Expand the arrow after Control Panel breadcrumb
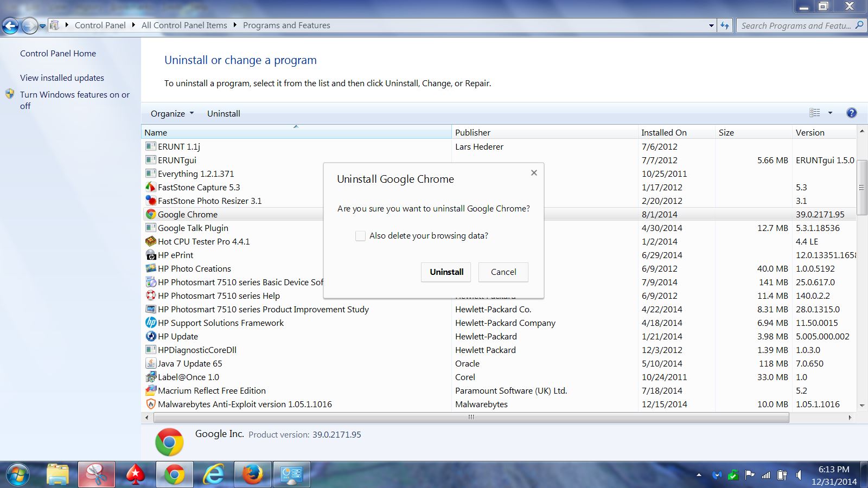This screenshot has height=488, width=868. click(133, 25)
